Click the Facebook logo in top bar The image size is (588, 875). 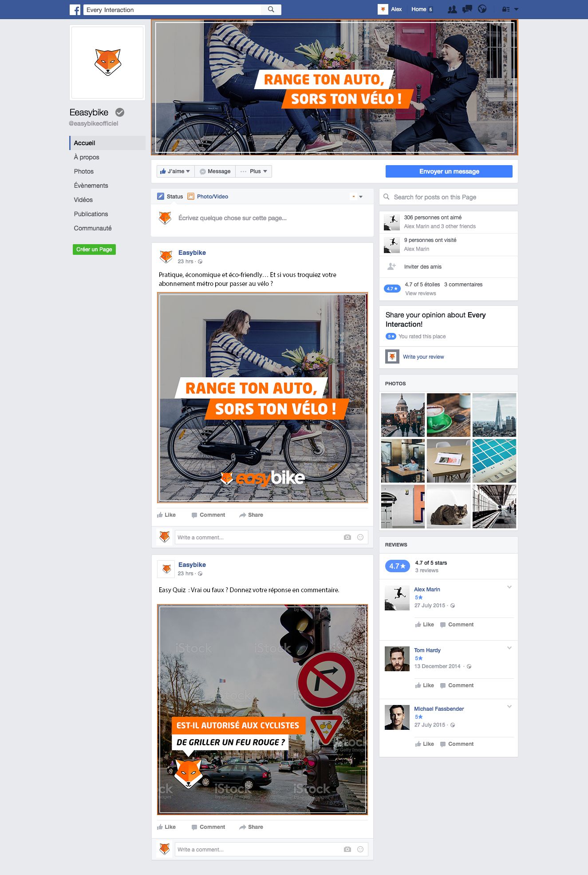click(x=75, y=9)
